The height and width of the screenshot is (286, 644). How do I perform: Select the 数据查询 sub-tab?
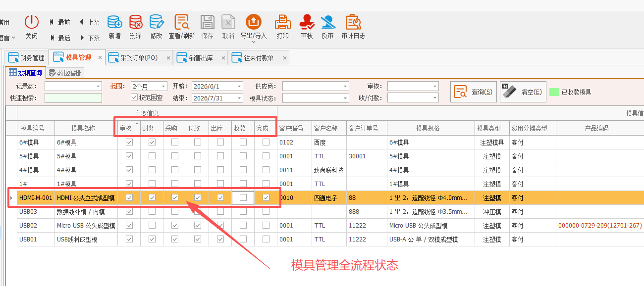click(25, 73)
